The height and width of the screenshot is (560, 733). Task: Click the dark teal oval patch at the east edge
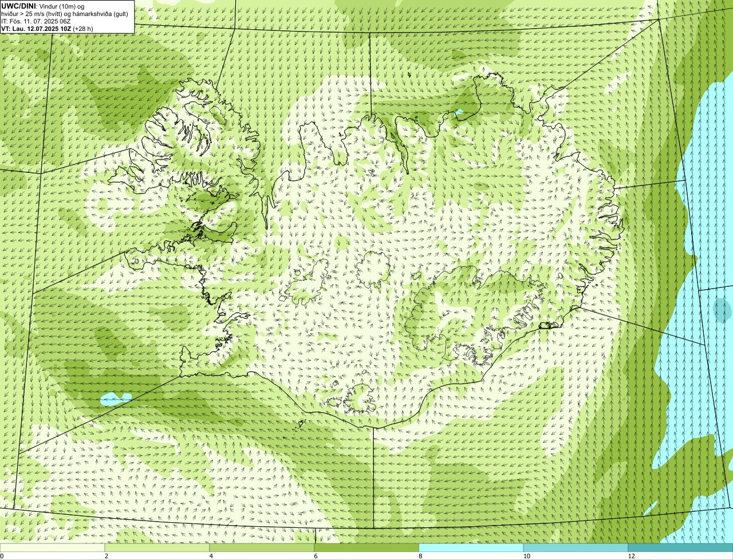click(x=722, y=310)
